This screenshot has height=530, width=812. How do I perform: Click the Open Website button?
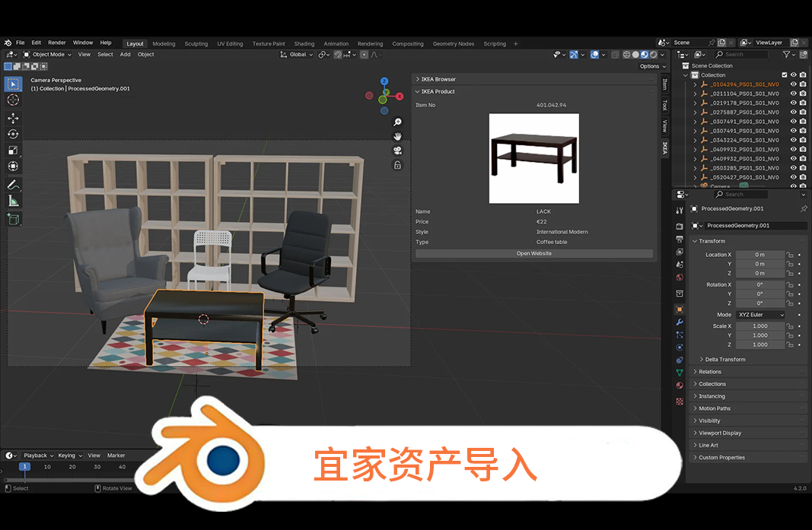tap(534, 254)
